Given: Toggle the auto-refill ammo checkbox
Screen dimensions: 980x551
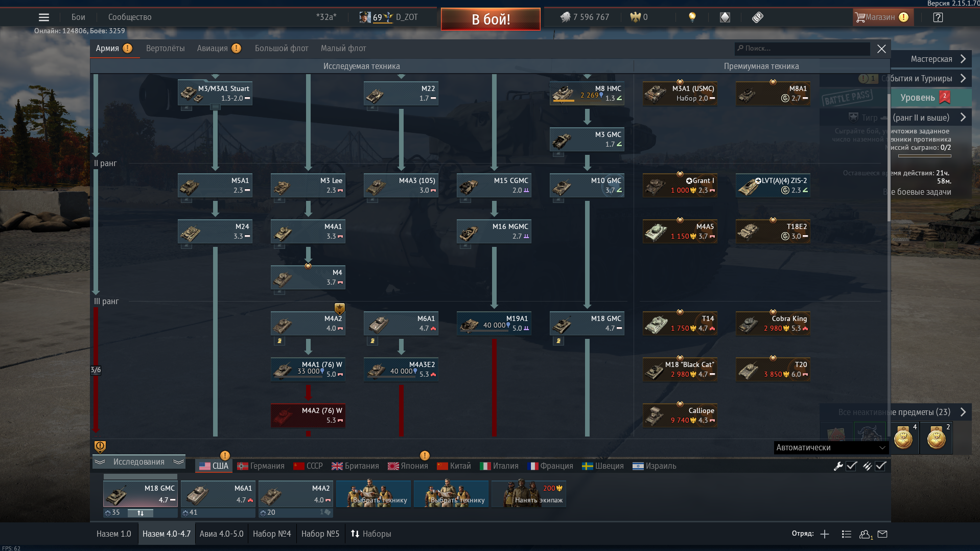Looking at the screenshot, I should coord(880,466).
